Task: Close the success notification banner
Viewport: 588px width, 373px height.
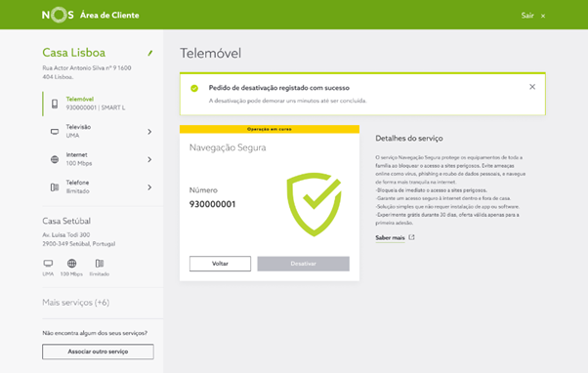Action: point(532,87)
